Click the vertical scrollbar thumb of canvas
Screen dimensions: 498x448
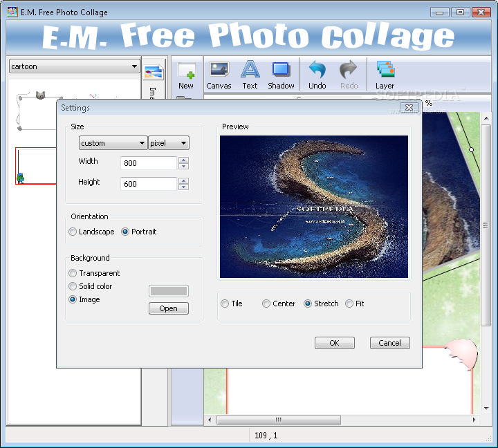[486, 225]
